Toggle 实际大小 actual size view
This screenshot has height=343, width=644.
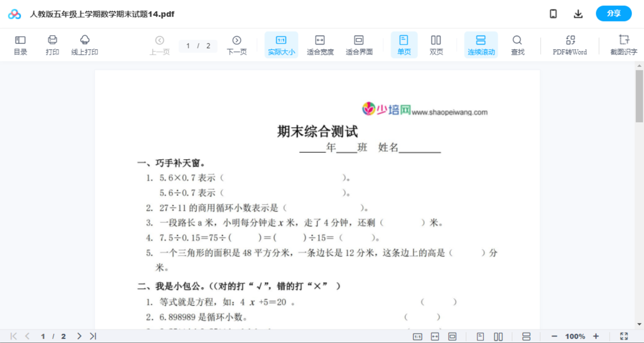point(281,45)
